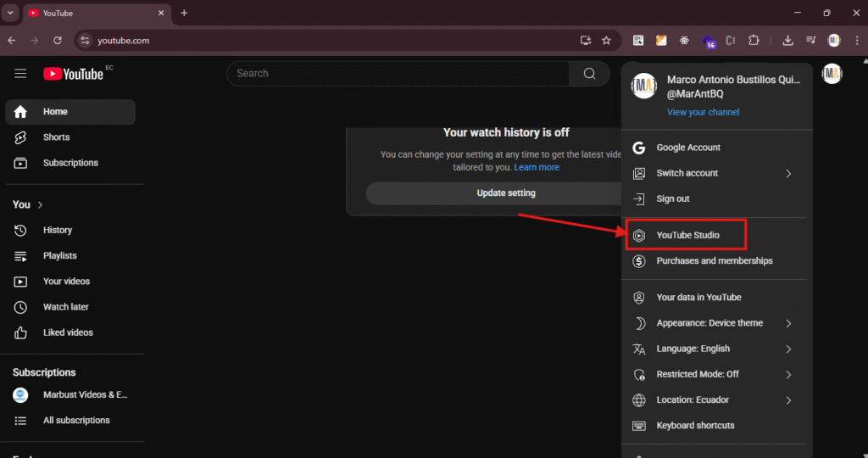Expand Language: English options
Viewport: 868px width, 458px height.
point(714,349)
